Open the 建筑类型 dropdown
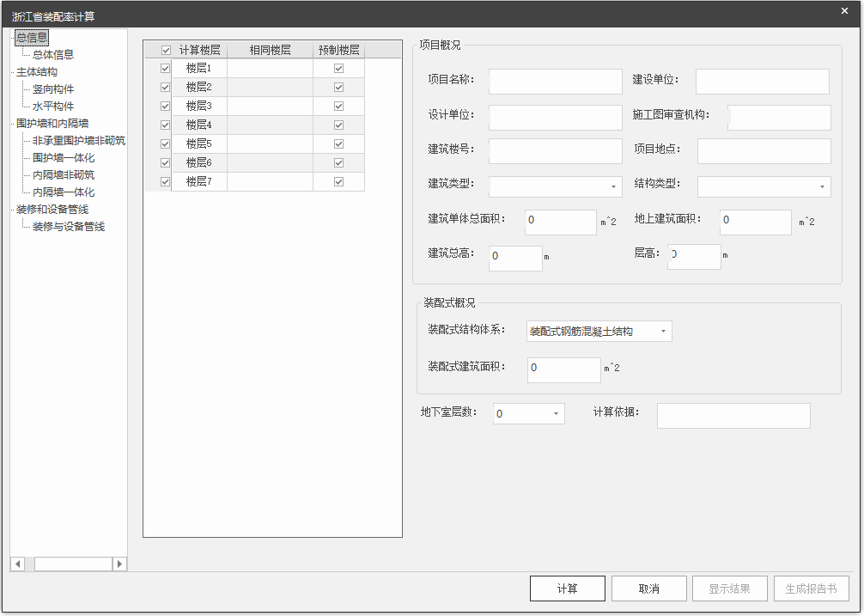This screenshot has width=864, height=616. (x=556, y=186)
